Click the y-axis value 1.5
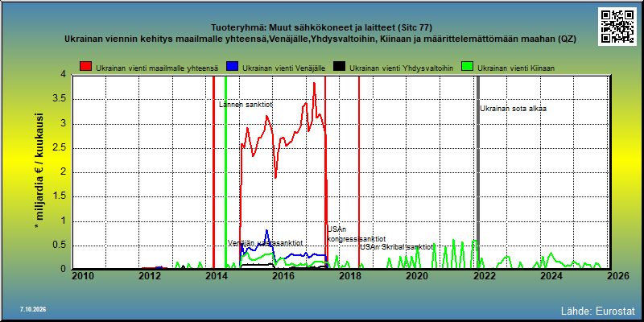The width and height of the screenshot is (644, 322). [58, 196]
